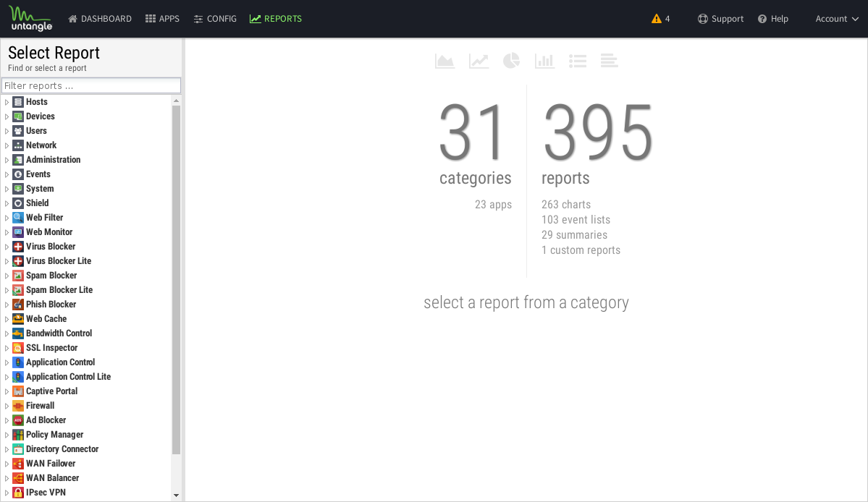Expand the Firewall tree node arrow
Viewport: 868px width, 502px height.
7,405
